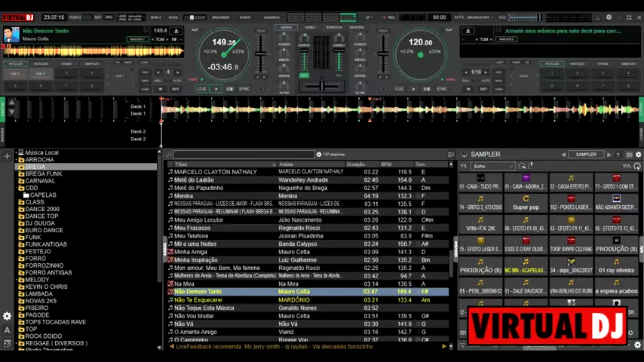
Task: Click deck 1 pitch fader
Action: pos(261,54)
